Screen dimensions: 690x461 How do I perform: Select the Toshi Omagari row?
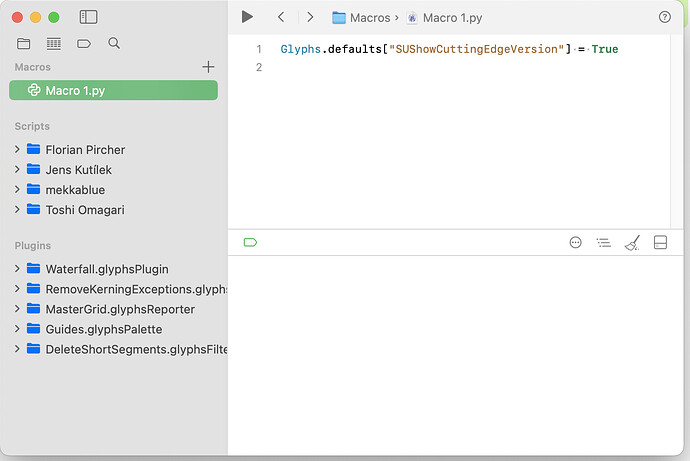click(114, 210)
